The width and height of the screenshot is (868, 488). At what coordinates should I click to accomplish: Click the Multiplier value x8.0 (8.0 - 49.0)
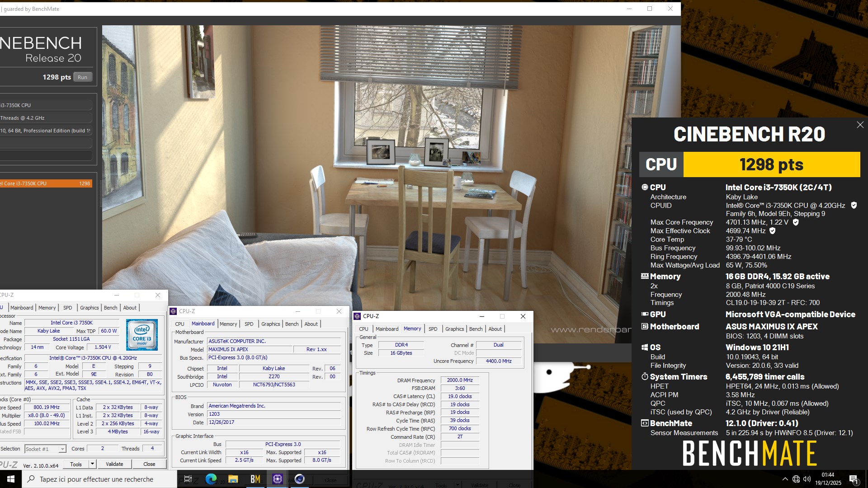tap(47, 415)
